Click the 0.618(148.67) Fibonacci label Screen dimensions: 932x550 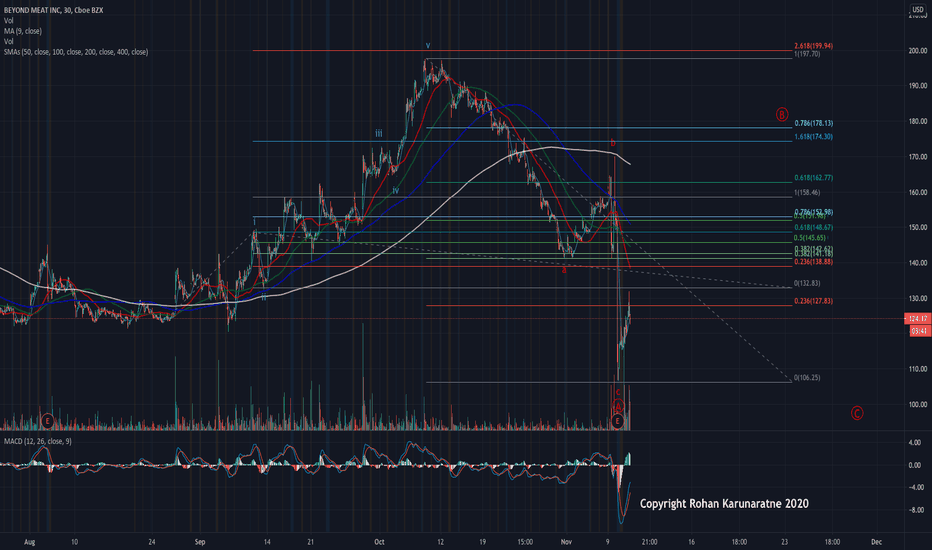[x=814, y=228]
